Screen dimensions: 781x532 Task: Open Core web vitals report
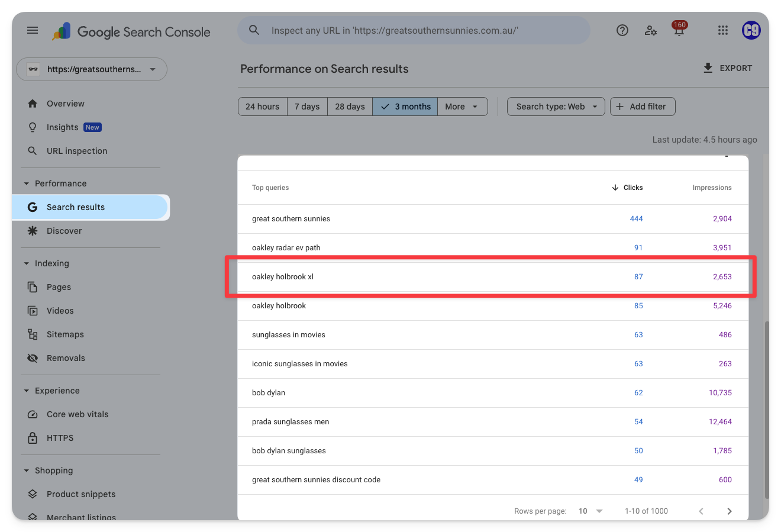(78, 414)
